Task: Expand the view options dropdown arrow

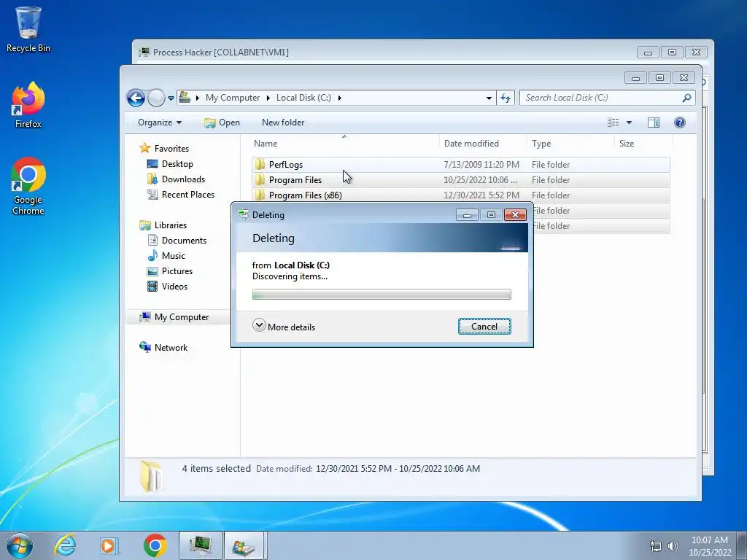Action: click(x=629, y=122)
